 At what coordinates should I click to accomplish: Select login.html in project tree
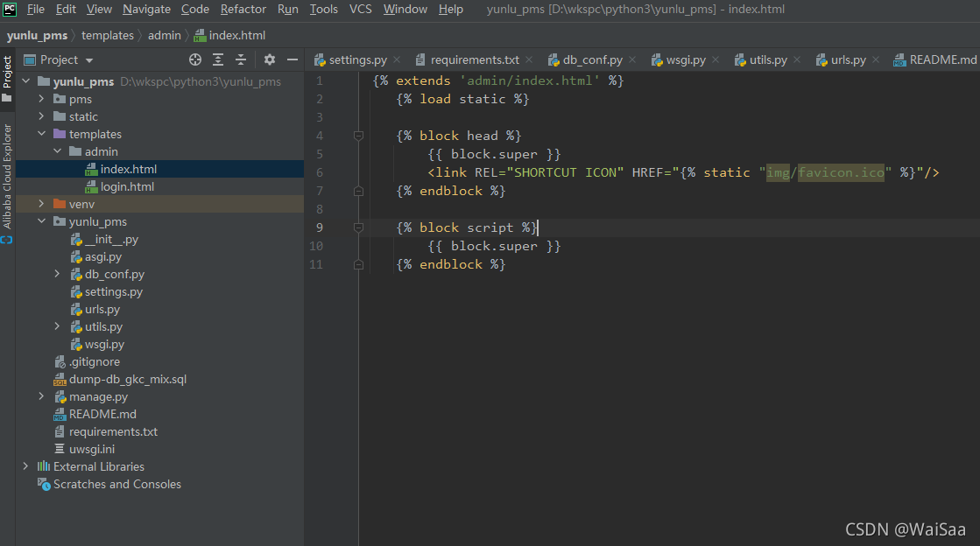pyautogui.click(x=127, y=186)
